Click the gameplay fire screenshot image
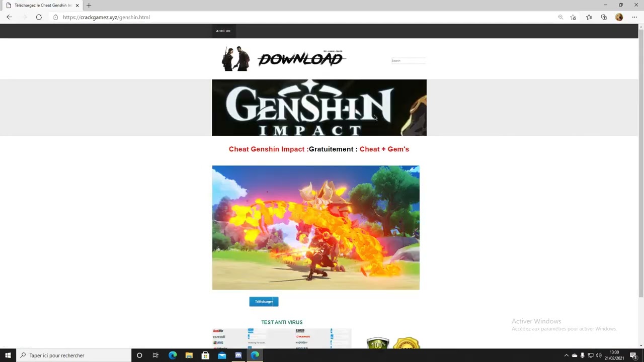 pyautogui.click(x=315, y=228)
